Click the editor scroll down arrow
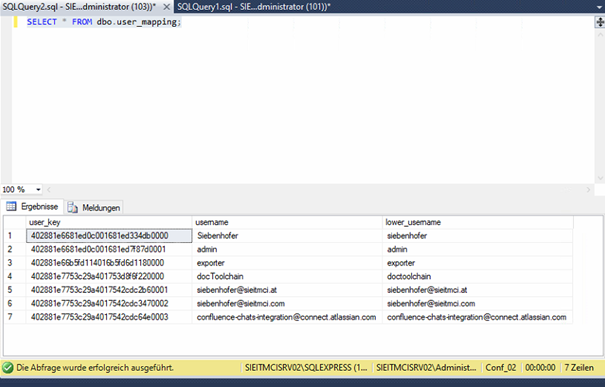This screenshot has height=387, width=605. pos(600,178)
